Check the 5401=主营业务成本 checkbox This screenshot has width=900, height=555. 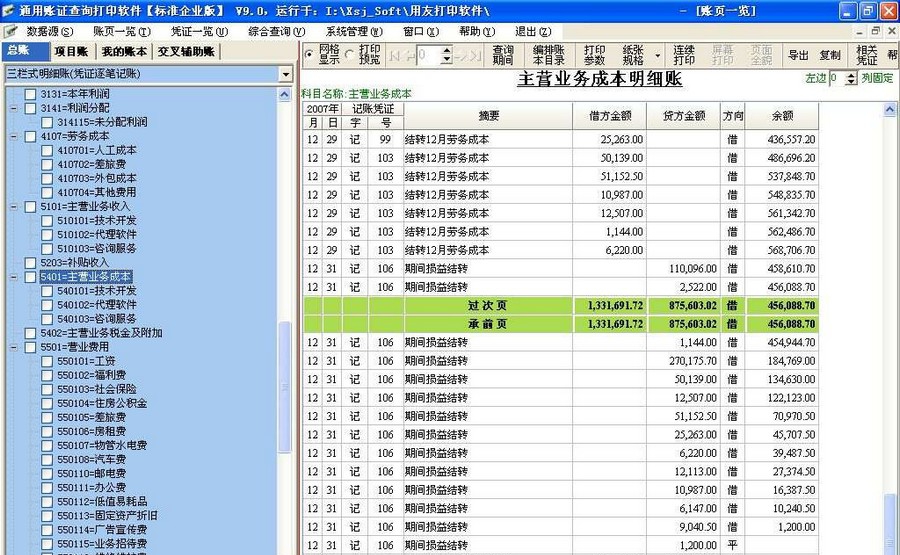point(30,277)
